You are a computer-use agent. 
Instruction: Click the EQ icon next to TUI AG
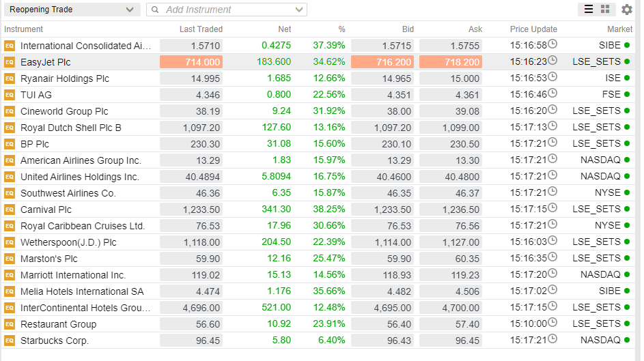pos(10,95)
